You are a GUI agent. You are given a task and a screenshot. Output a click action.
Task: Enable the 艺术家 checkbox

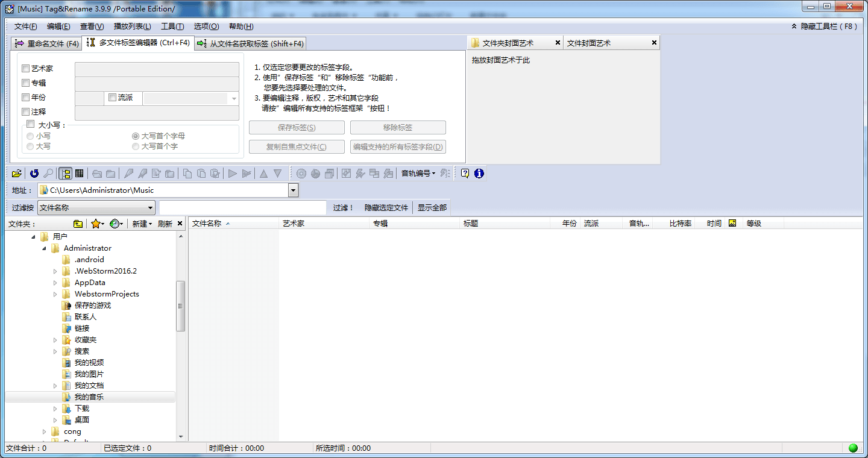[x=25, y=69]
